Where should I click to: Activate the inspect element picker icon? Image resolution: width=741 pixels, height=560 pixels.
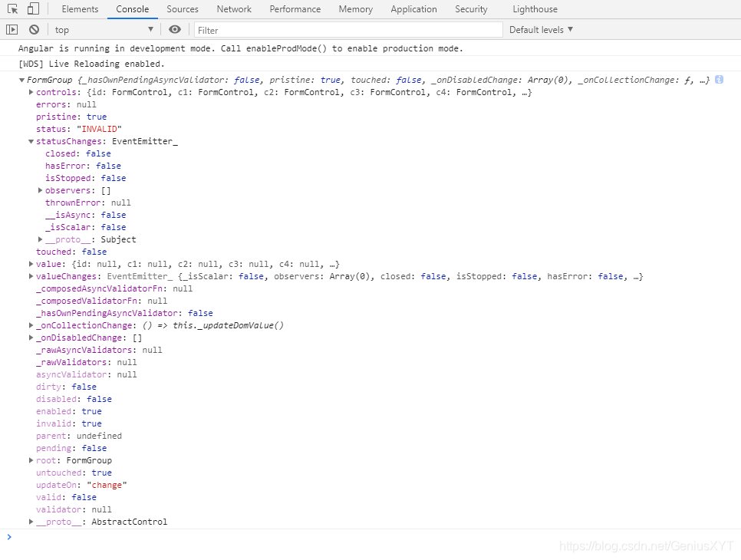click(x=13, y=9)
